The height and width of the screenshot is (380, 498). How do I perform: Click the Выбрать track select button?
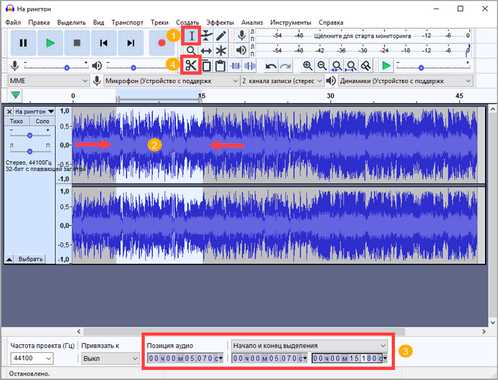(x=30, y=259)
